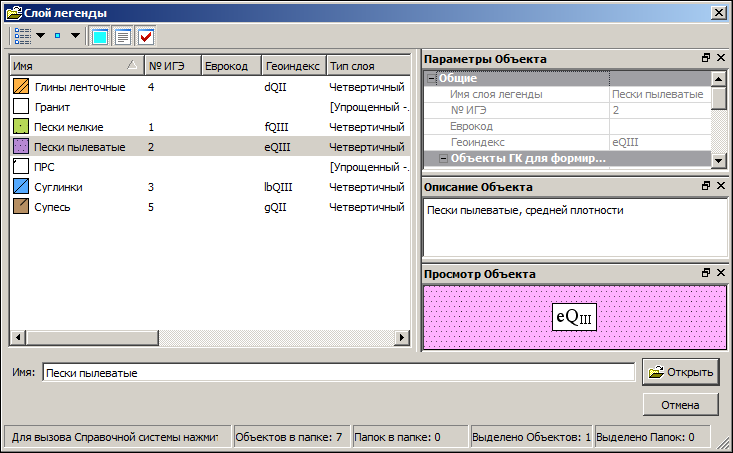Close the Просмотр Объекта panel
733x453 pixels.
click(721, 273)
